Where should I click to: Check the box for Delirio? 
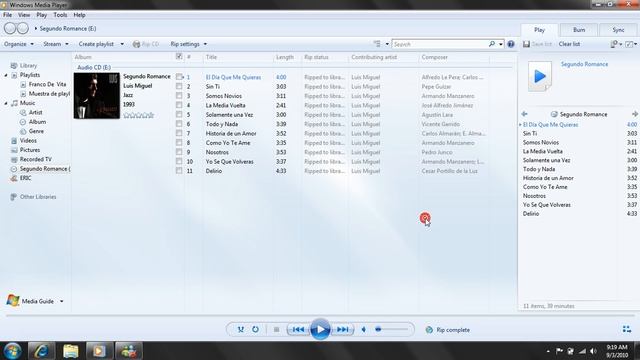pos(179,171)
